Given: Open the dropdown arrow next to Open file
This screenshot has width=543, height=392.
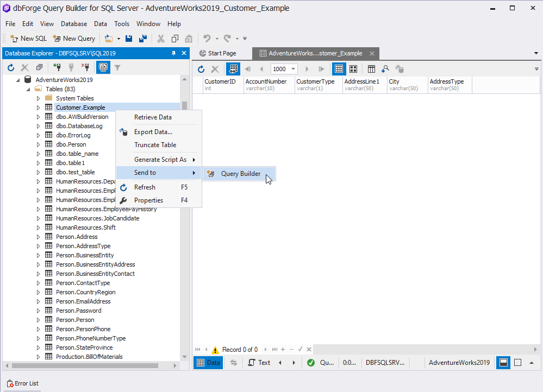Looking at the screenshot, I should (118, 39).
